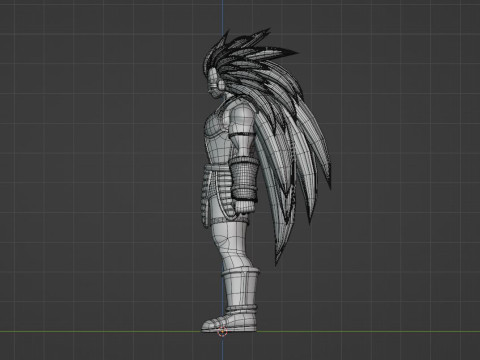Click the 3D cursor at the model's feet
The height and width of the screenshot is (360, 480).
coord(222,331)
